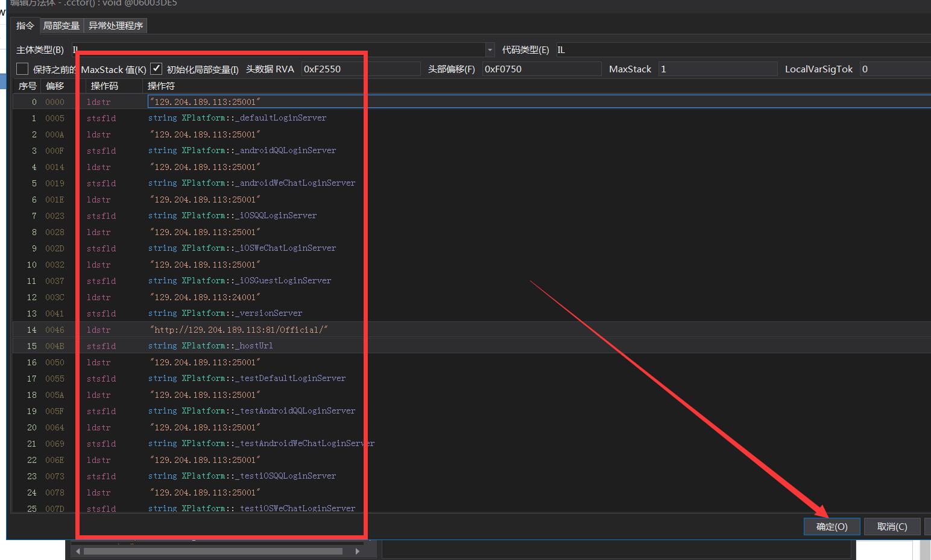Focus the LocalVarSigTok input field
Viewport: 931px width, 560px height.
point(895,69)
